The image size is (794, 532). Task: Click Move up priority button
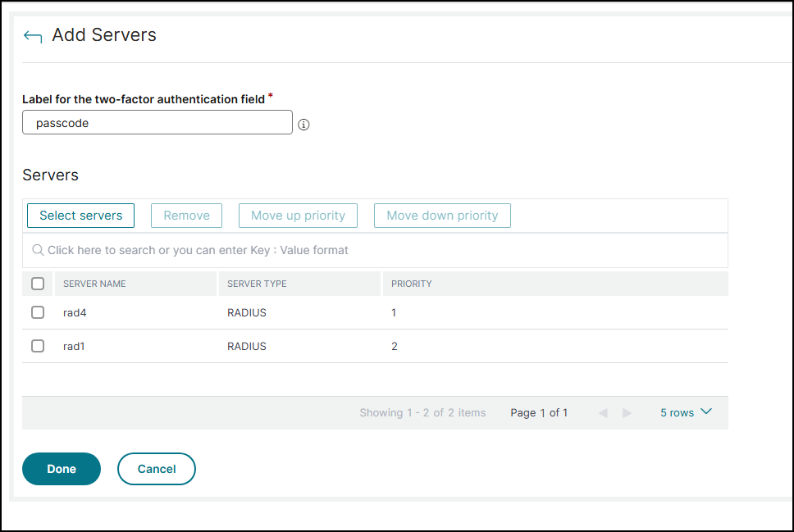click(298, 216)
